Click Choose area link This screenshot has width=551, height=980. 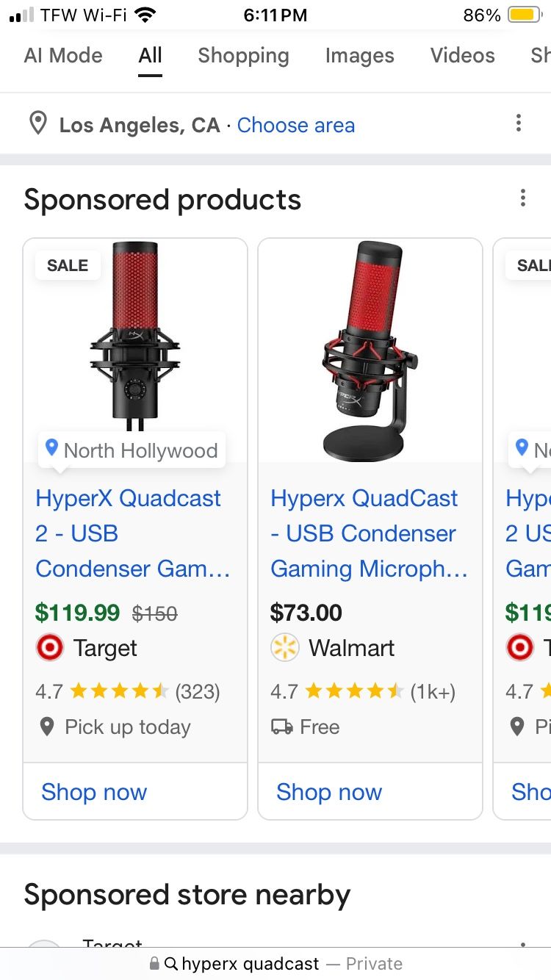click(296, 125)
